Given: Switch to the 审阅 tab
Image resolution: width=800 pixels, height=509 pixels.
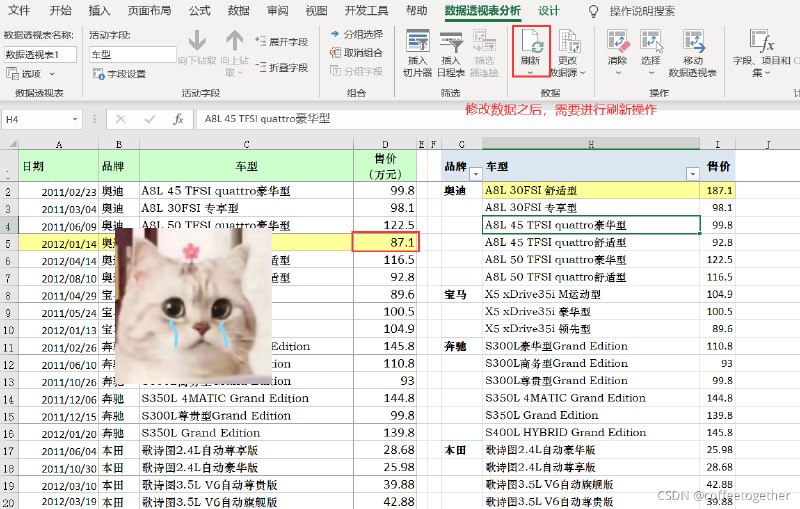Looking at the screenshot, I should tap(278, 11).
